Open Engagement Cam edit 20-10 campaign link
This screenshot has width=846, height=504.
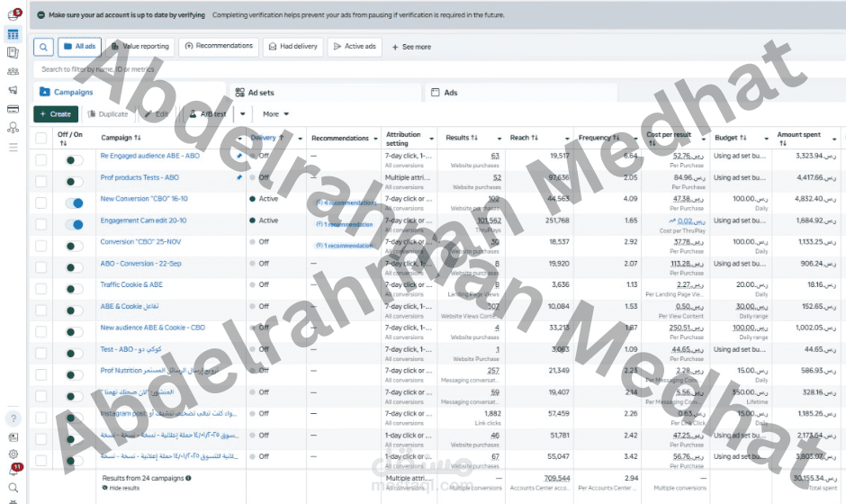pos(143,220)
